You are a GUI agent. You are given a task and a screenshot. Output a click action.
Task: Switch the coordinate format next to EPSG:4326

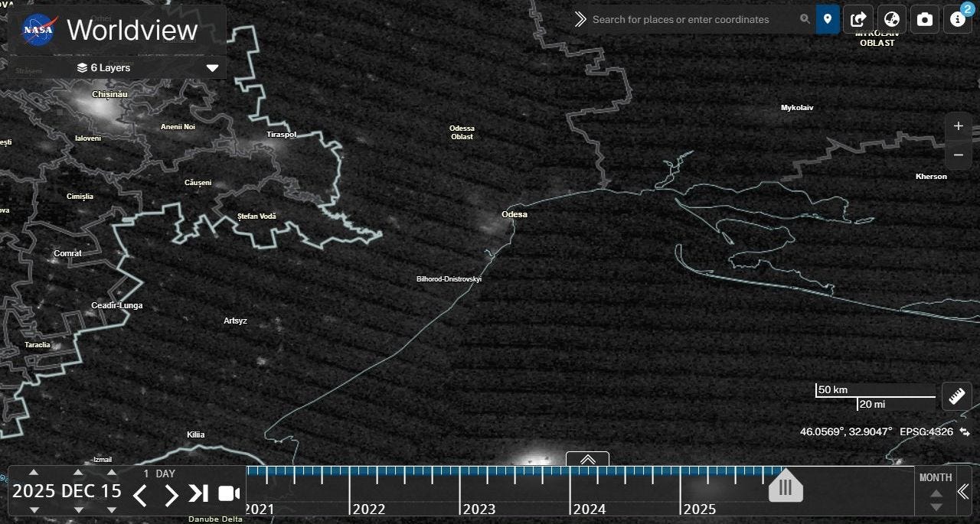[964, 432]
